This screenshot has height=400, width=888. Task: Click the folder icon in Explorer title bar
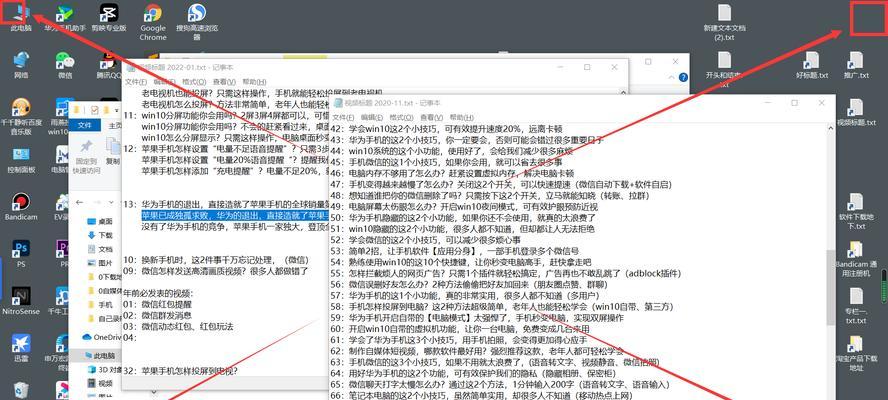76,109
